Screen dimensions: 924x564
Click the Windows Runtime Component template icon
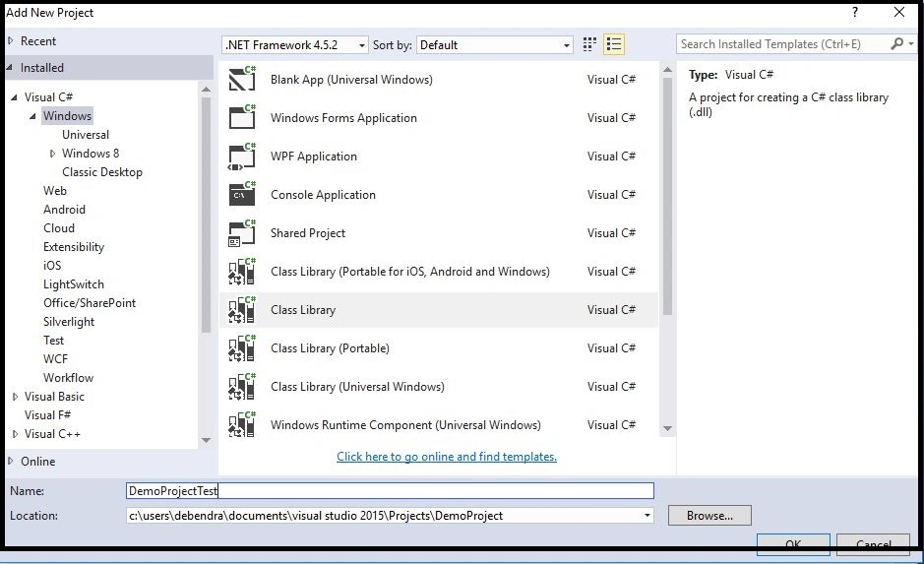tap(242, 425)
